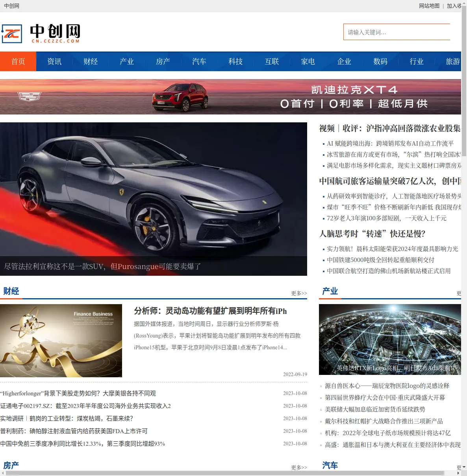Open article 普利制药：碘帕醇注射液
Screen dimensions: 467x476
[74, 431]
